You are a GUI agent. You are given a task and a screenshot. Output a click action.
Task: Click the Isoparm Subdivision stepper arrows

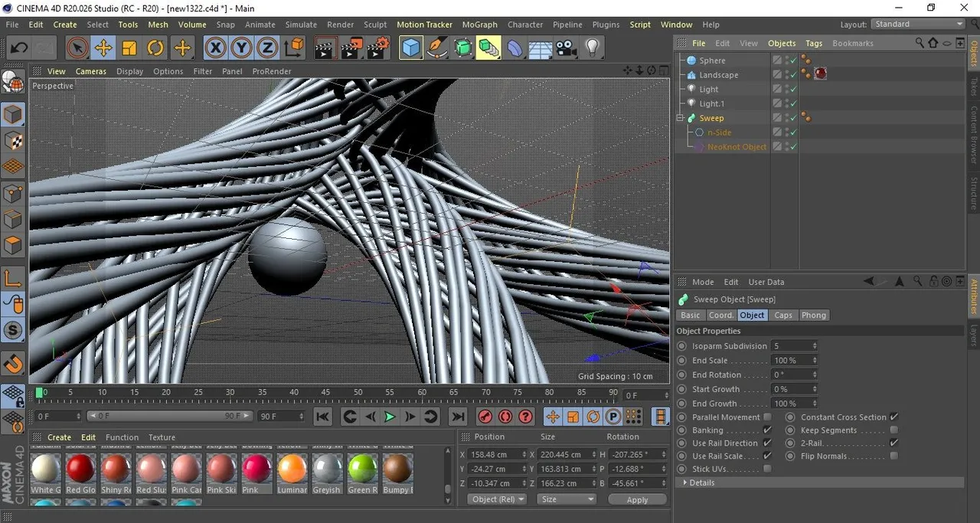pos(815,346)
